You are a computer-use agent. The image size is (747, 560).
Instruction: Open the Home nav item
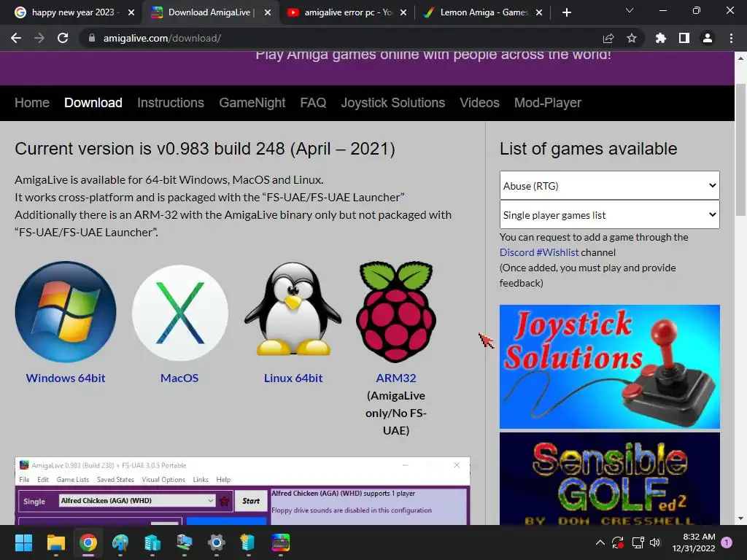click(x=32, y=103)
